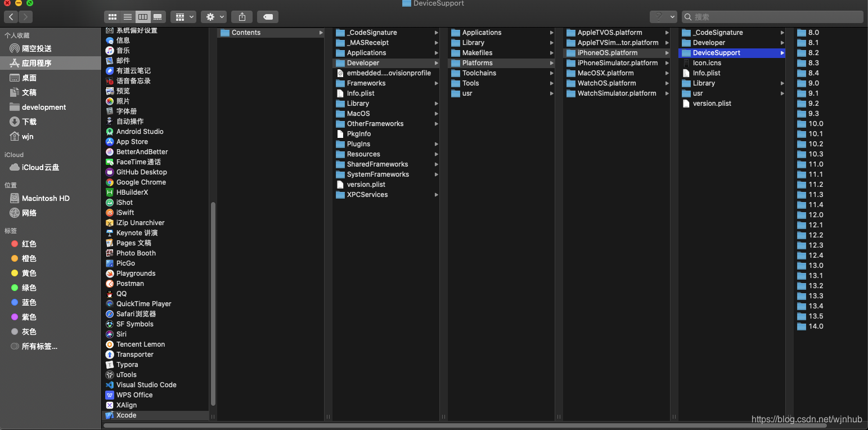Switch to column view mode
The height and width of the screenshot is (430, 868).
(142, 17)
